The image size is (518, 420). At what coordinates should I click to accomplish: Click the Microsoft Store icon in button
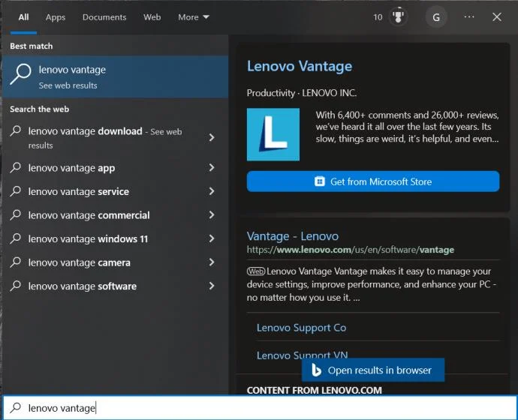coord(320,181)
